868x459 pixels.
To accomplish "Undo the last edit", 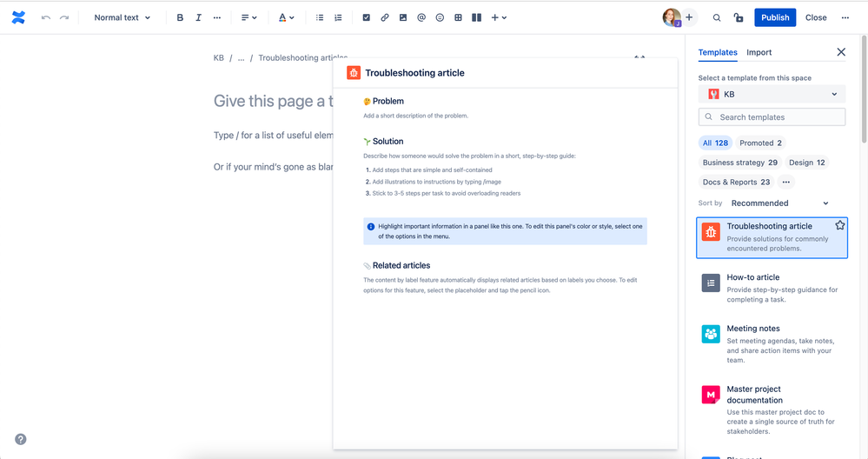I will click(x=46, y=17).
